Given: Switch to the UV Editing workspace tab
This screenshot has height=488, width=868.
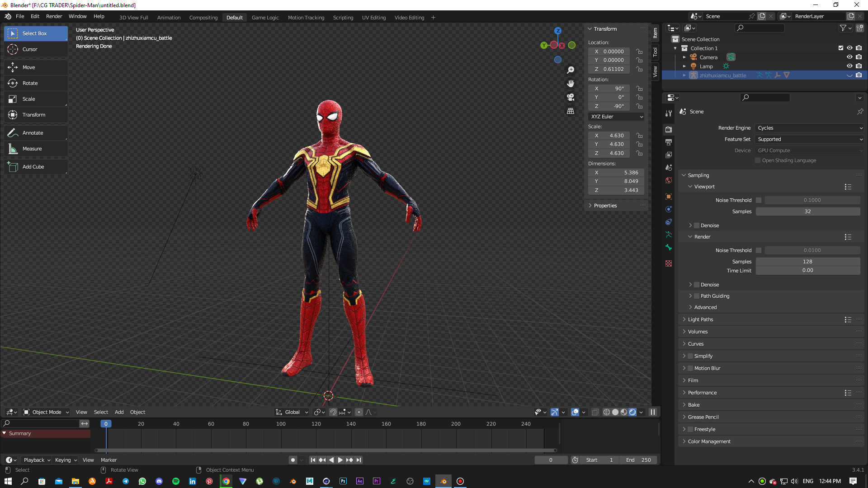Looking at the screenshot, I should [374, 17].
